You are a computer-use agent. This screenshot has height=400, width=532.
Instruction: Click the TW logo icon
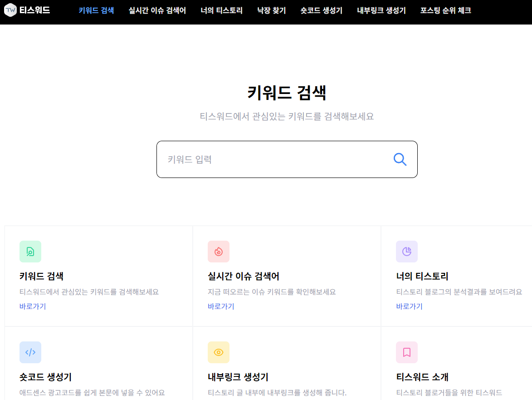[x=10, y=10]
